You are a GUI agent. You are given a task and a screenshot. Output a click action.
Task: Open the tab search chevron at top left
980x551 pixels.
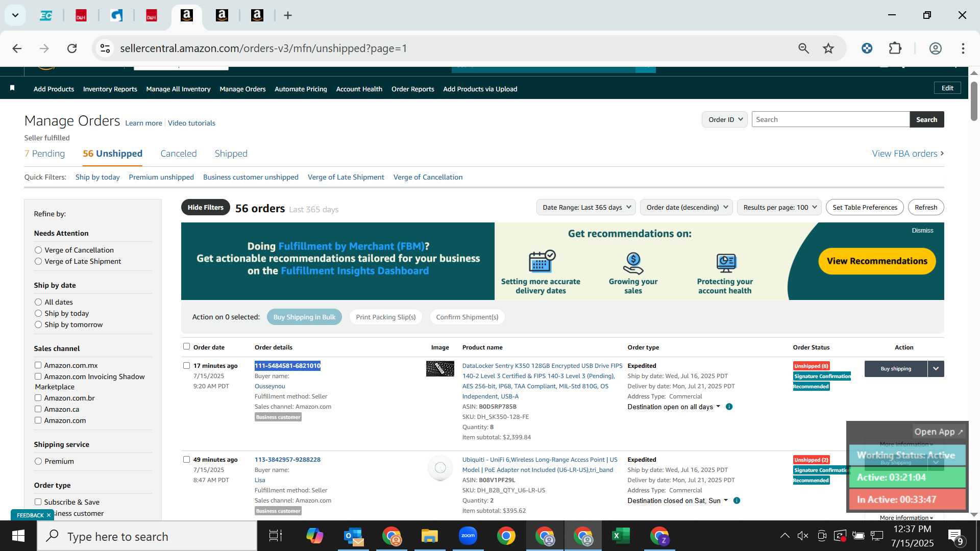coord(15,15)
